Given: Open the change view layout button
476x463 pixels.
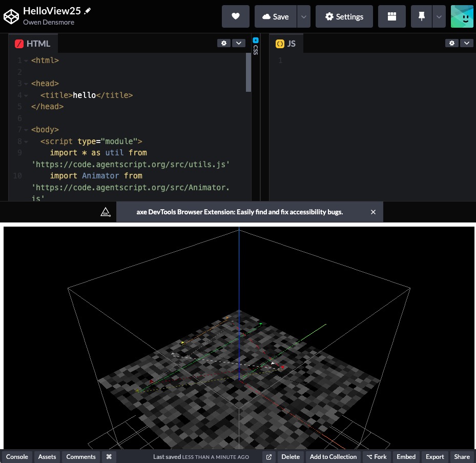Looking at the screenshot, I should click(392, 16).
